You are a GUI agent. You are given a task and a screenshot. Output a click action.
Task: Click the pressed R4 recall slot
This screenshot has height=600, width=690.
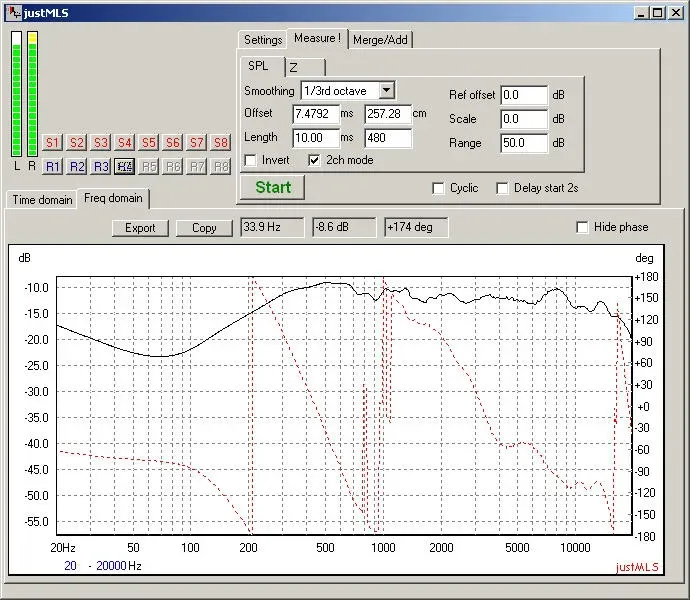(125, 166)
